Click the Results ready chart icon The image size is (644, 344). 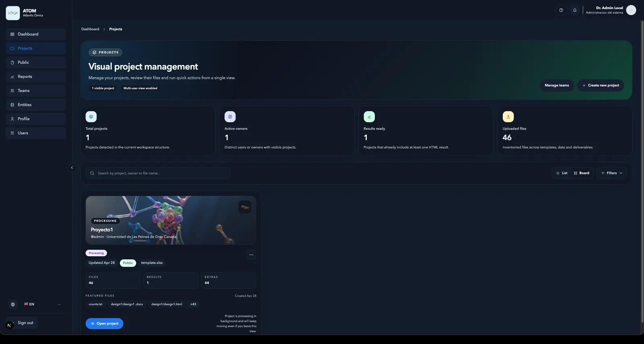coord(369,117)
